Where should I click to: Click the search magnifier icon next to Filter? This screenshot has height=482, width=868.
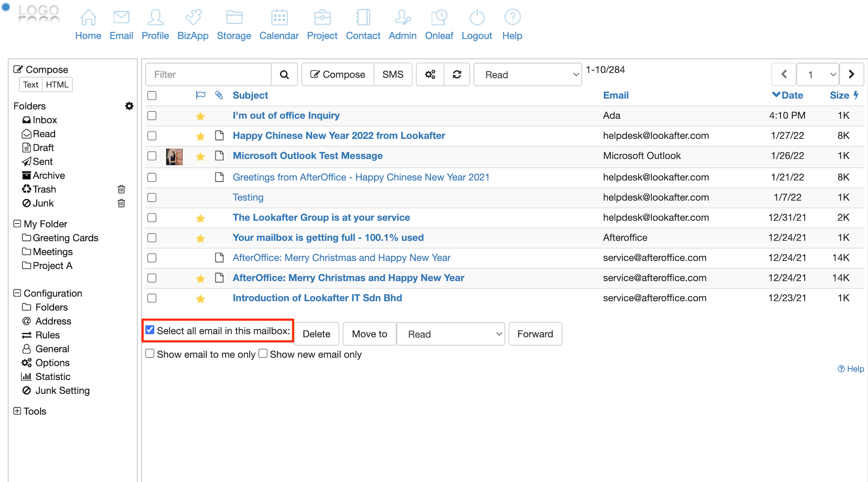[x=285, y=75]
